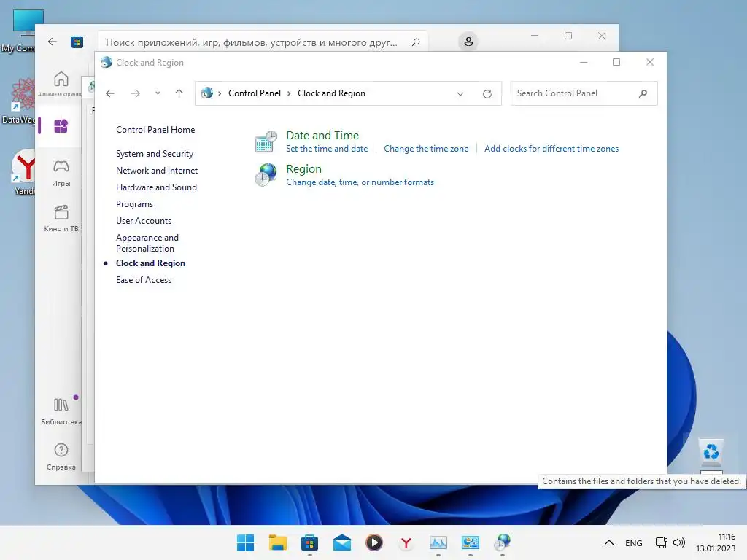Switch to Microsoft Store on taskbar

309,542
